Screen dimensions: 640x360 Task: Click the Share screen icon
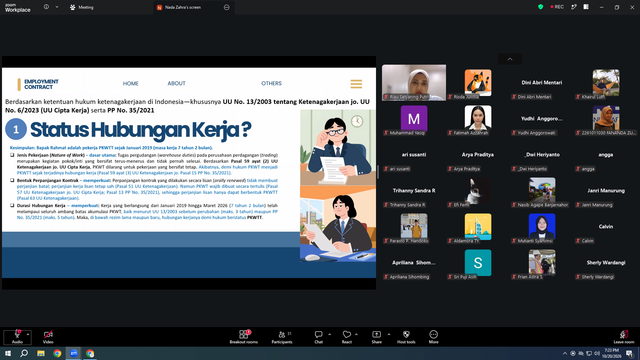pyautogui.click(x=376, y=334)
